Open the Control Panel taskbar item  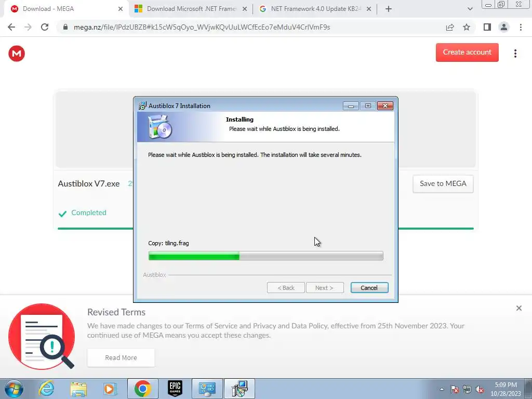point(207,389)
